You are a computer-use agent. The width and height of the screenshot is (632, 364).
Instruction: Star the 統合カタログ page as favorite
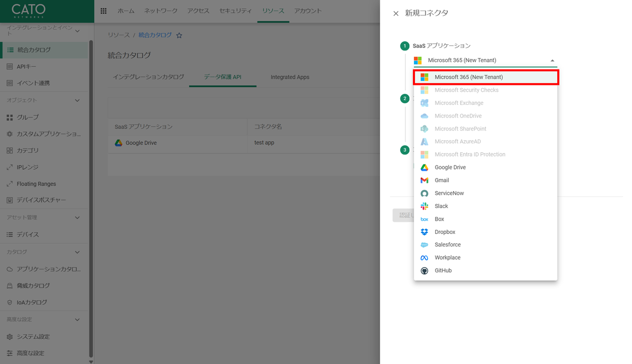tap(179, 35)
